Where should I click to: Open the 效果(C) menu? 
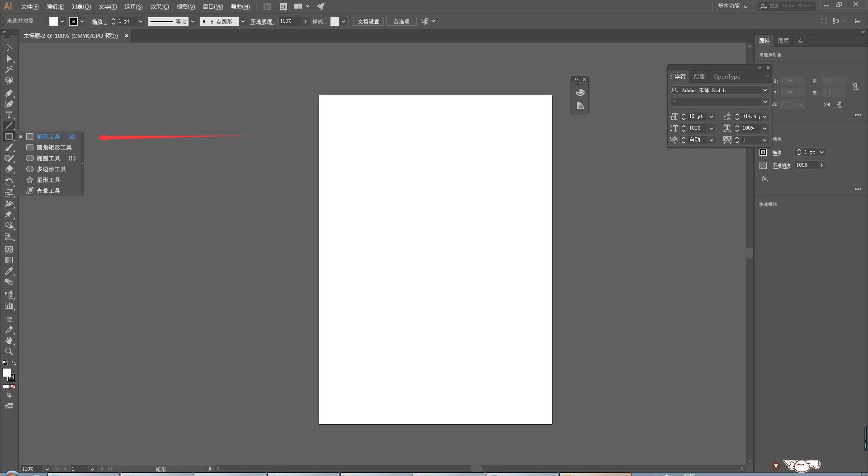(x=159, y=7)
